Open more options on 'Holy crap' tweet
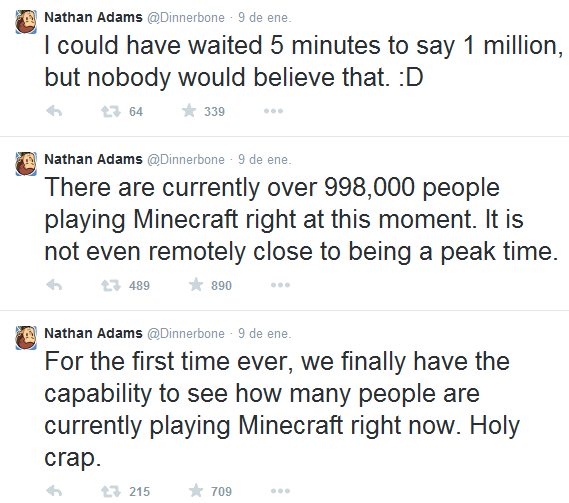 pyautogui.click(x=281, y=491)
